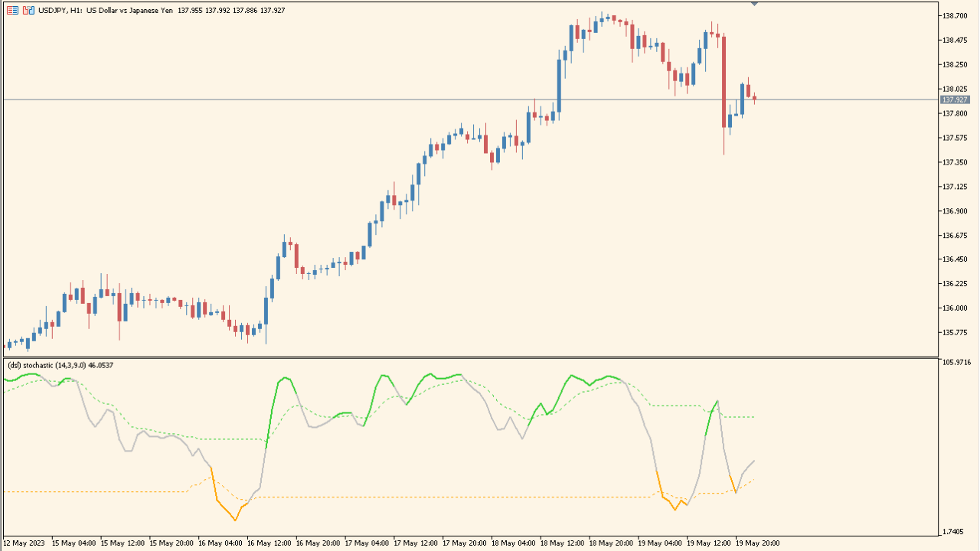
Task: Click the 15 May 04:00 time label
Action: click(x=73, y=543)
